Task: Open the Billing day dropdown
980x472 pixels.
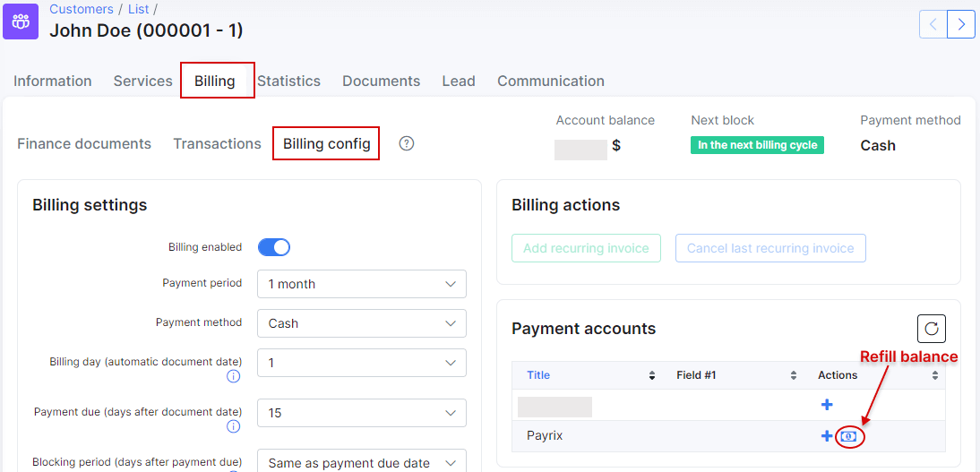Action: (361, 363)
